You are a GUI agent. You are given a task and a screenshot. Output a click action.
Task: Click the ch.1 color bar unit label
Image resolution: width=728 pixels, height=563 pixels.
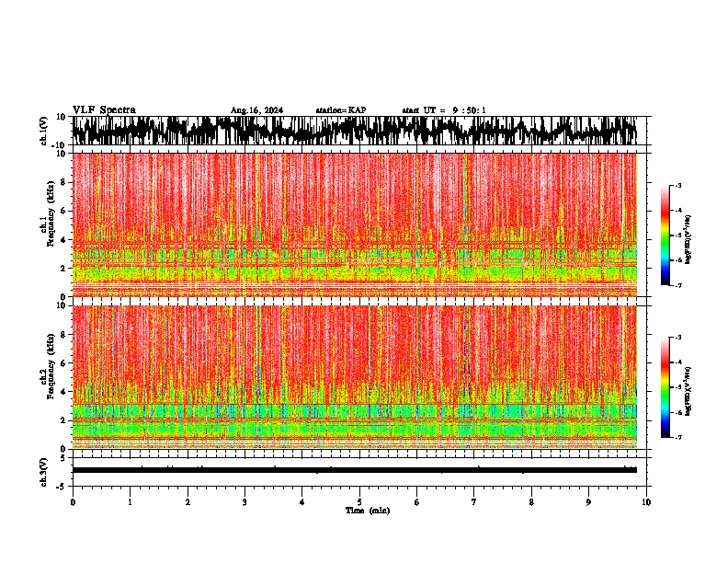click(x=688, y=240)
